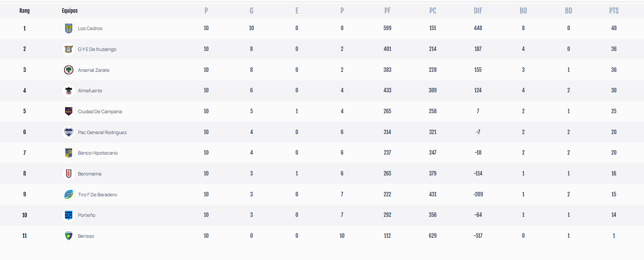Click the Beromama shield logo
The image size is (644, 260).
click(x=69, y=174)
